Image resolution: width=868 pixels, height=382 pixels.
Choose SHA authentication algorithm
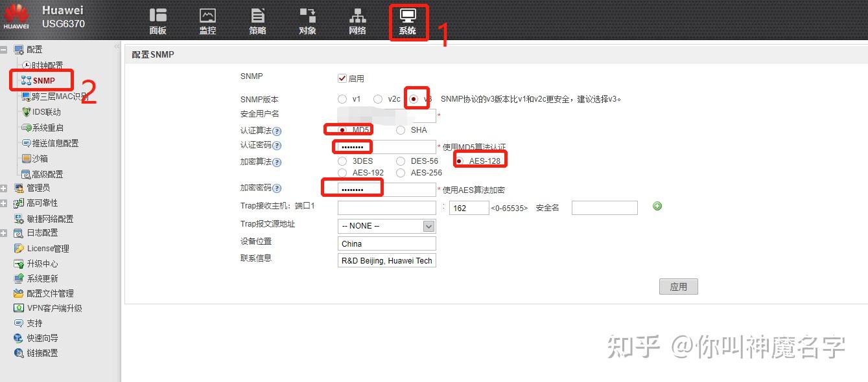(401, 130)
